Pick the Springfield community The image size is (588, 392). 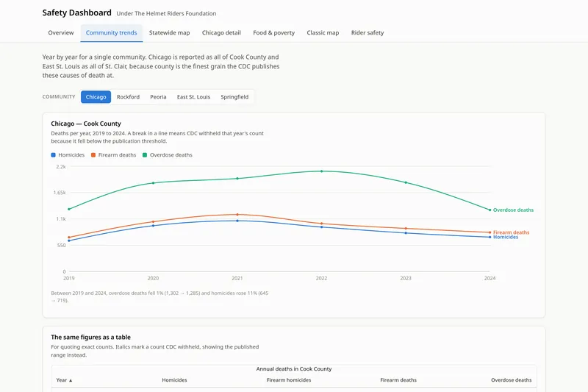tap(234, 97)
